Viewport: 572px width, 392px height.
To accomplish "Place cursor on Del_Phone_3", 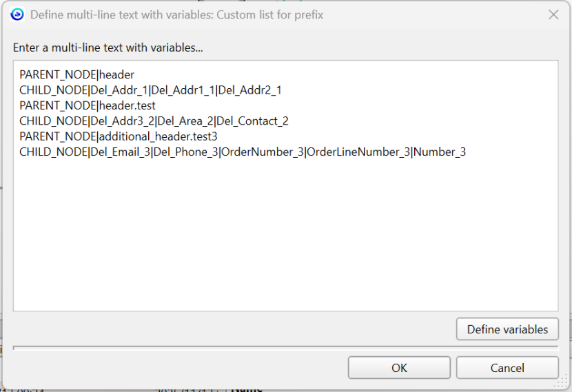I will coord(186,152).
